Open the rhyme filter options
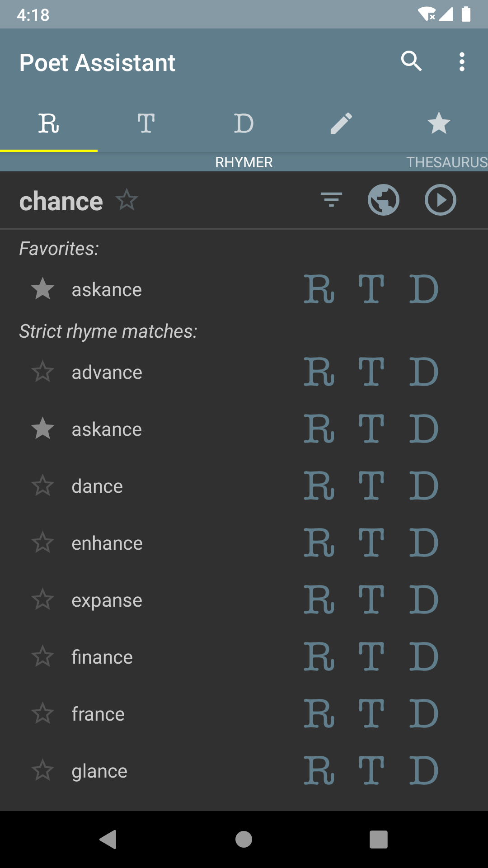Viewport: 488px width, 868px height. coord(331,200)
